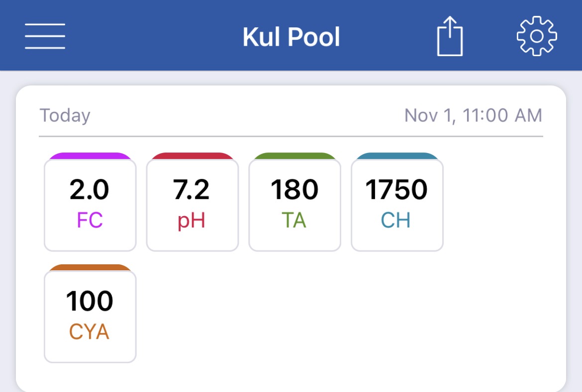Click the blue CH color bar
The height and width of the screenshot is (392, 582).
(x=397, y=156)
